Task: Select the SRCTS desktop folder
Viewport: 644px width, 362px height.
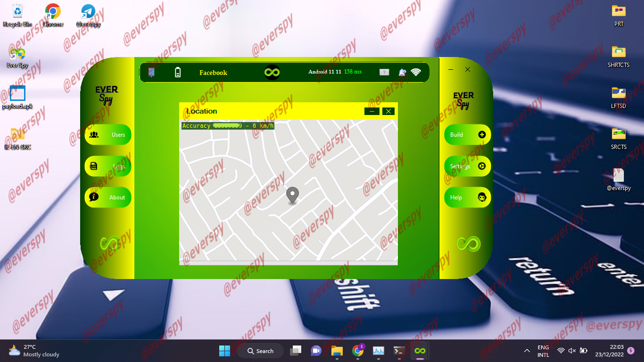Action: click(x=619, y=138)
